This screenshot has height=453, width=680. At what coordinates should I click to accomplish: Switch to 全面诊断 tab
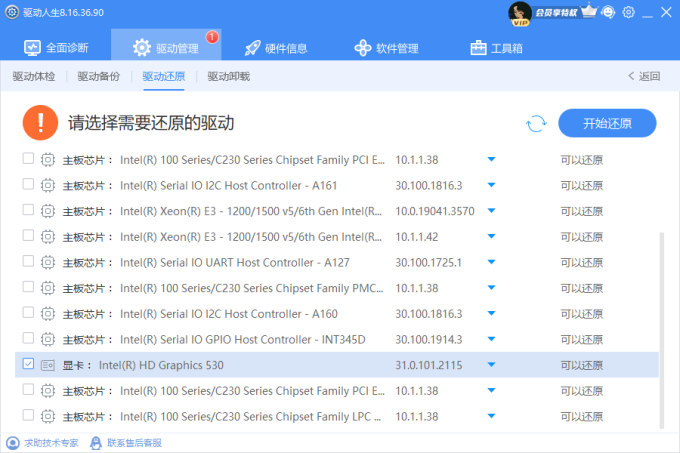pos(56,47)
